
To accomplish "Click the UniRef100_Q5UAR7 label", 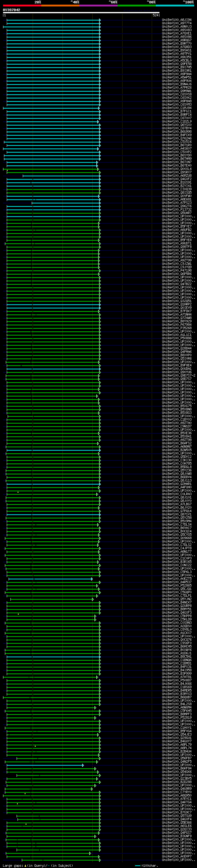I will (177, 213).
